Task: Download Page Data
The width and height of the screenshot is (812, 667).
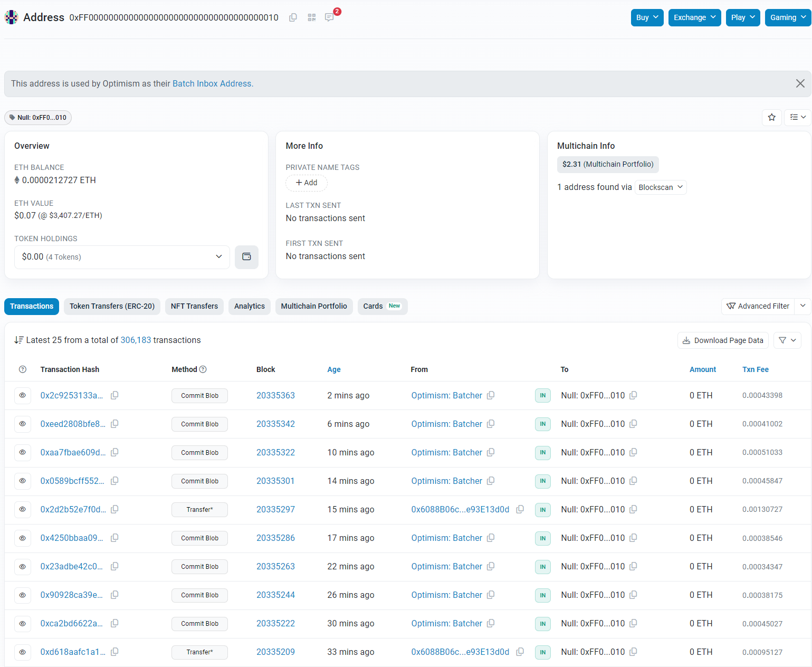Action: (723, 340)
